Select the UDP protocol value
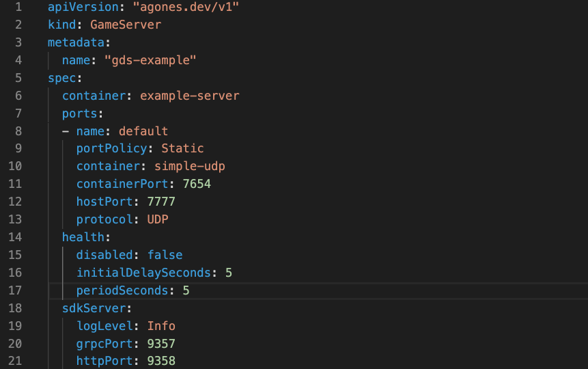 (158, 219)
